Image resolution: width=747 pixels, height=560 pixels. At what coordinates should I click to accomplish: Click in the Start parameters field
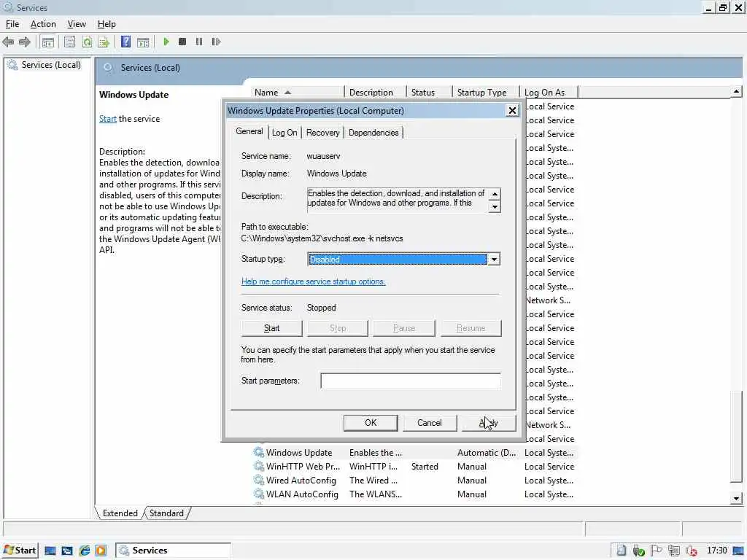click(411, 381)
